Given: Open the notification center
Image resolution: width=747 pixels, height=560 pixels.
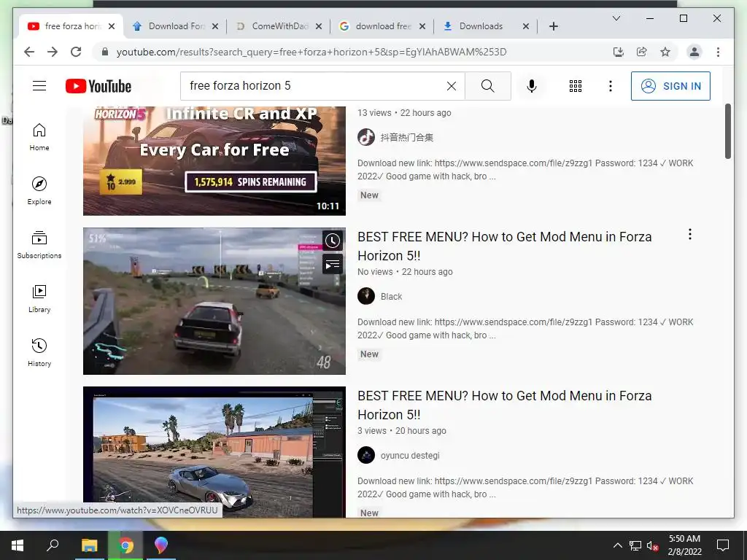Looking at the screenshot, I should coord(723,545).
